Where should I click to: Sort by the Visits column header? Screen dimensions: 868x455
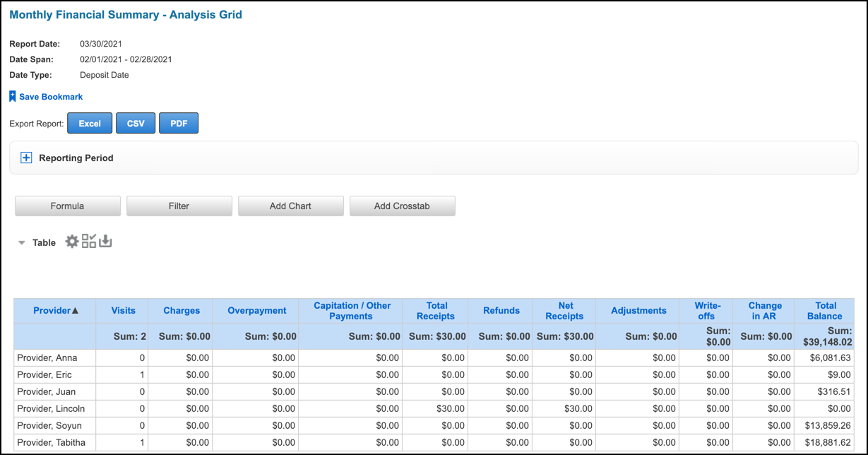tap(124, 310)
